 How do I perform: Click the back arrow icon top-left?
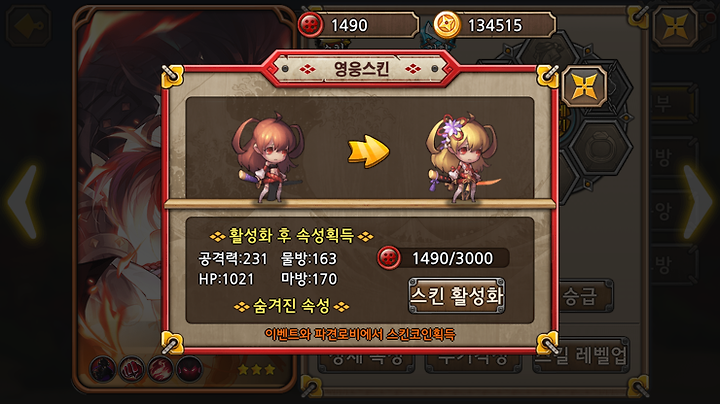[x=28, y=26]
